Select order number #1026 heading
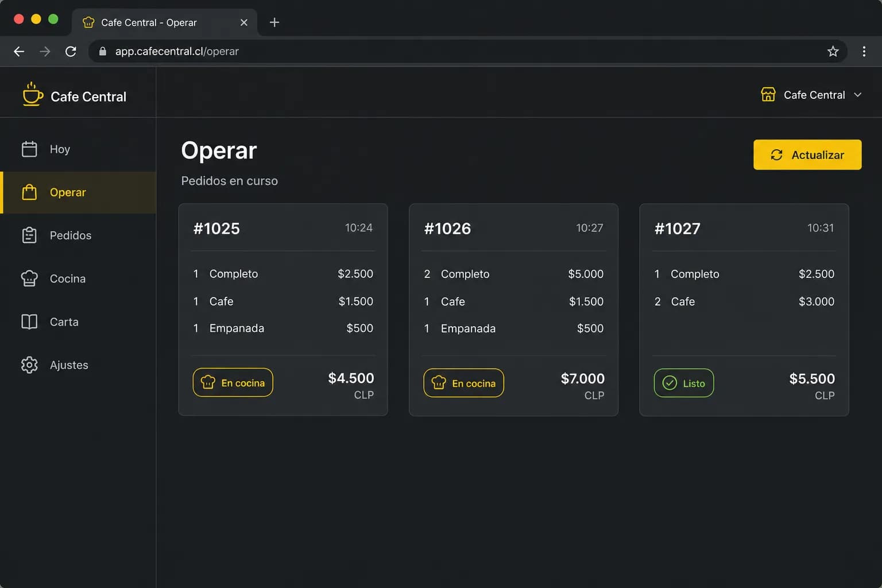The image size is (882, 588). click(447, 229)
